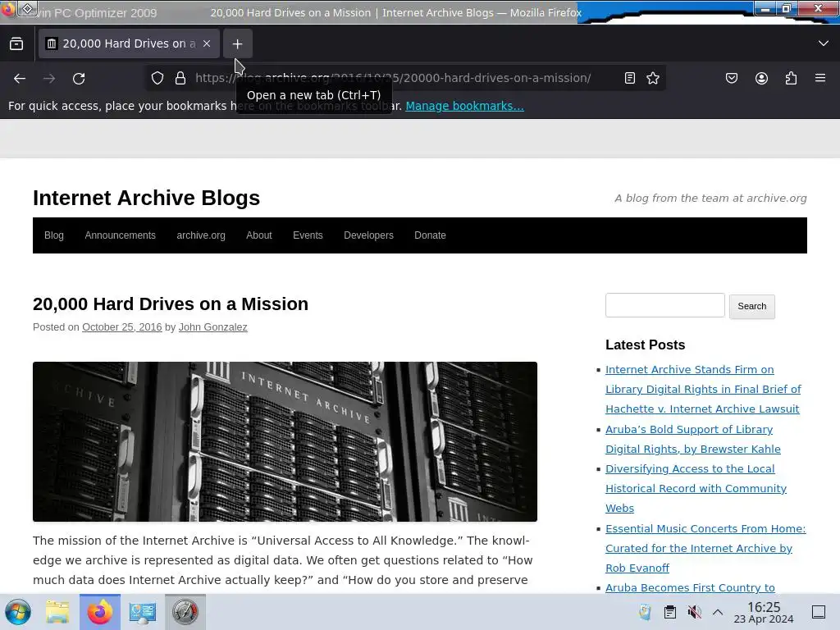This screenshot has width=840, height=630.
Task: Open a new tab with plus button
Action: (x=237, y=44)
